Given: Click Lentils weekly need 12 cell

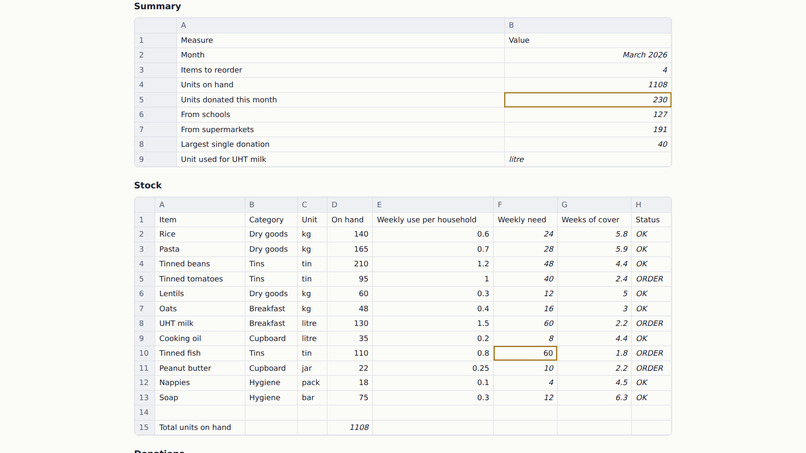Looking at the screenshot, I should (525, 294).
